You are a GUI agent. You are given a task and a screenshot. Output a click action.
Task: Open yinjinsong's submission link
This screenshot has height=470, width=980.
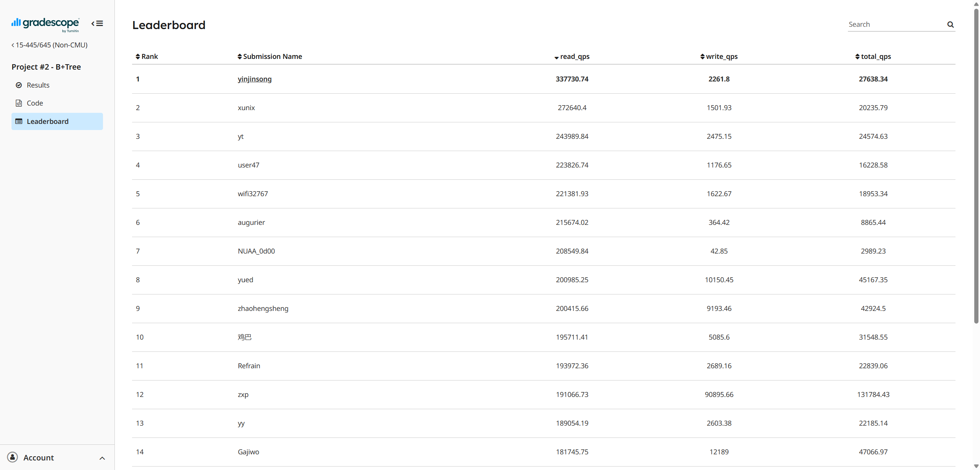click(x=254, y=79)
